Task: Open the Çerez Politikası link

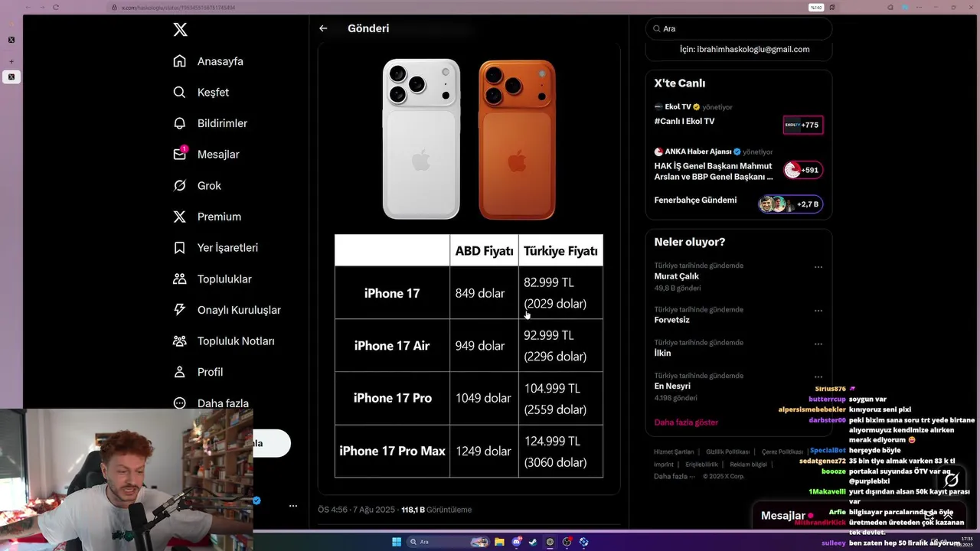Action: (782, 452)
